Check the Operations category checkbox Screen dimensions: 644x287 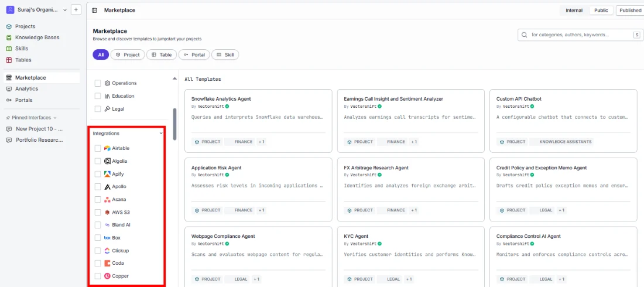point(98,83)
